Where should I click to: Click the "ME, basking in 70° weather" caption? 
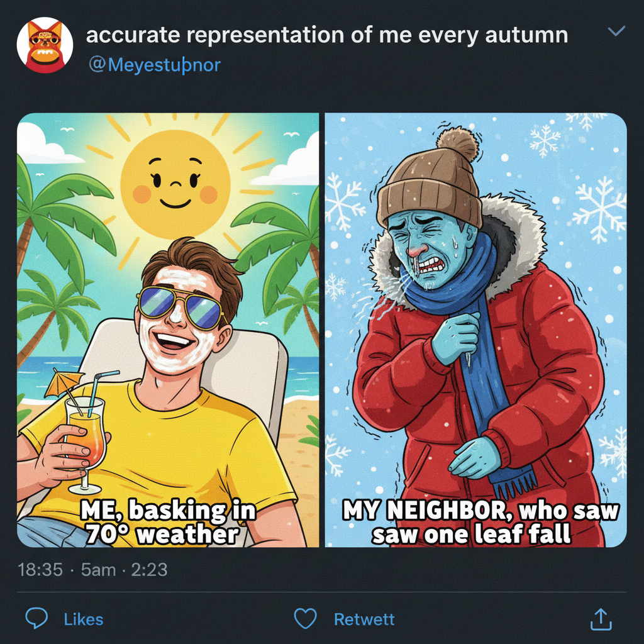pyautogui.click(x=168, y=523)
